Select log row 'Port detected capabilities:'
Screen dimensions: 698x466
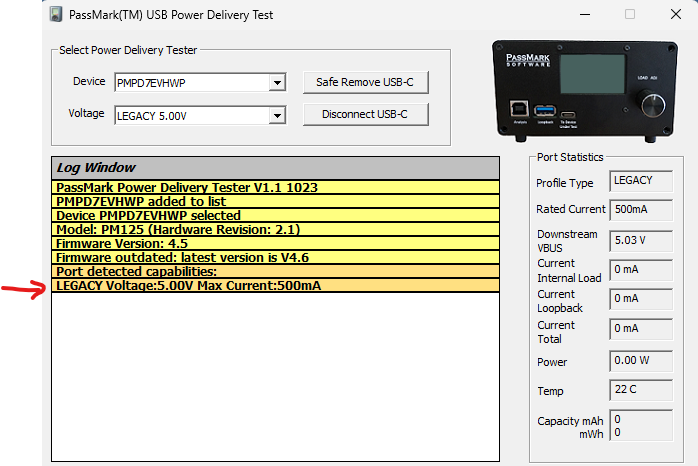click(x=275, y=271)
